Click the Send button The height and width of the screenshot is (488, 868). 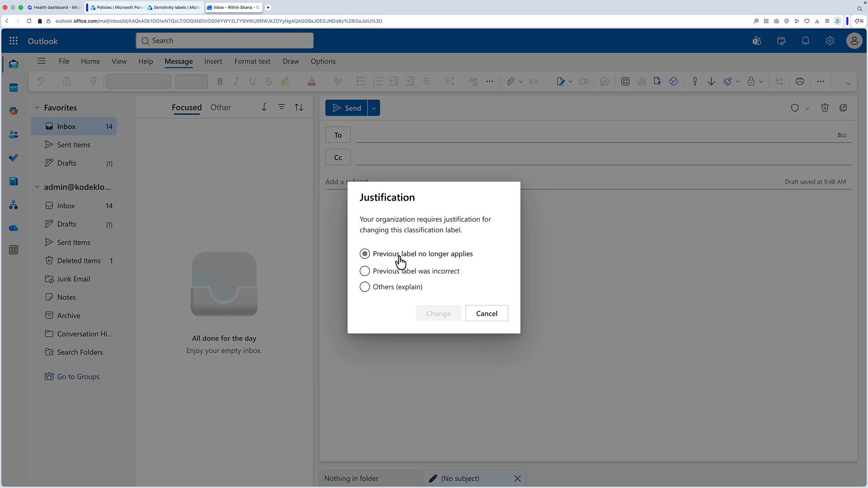(x=346, y=108)
